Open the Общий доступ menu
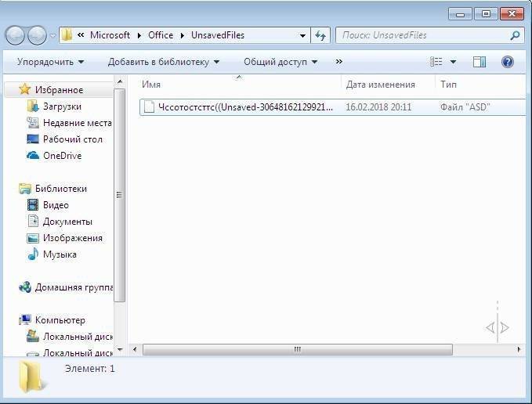532x404 pixels. point(280,62)
